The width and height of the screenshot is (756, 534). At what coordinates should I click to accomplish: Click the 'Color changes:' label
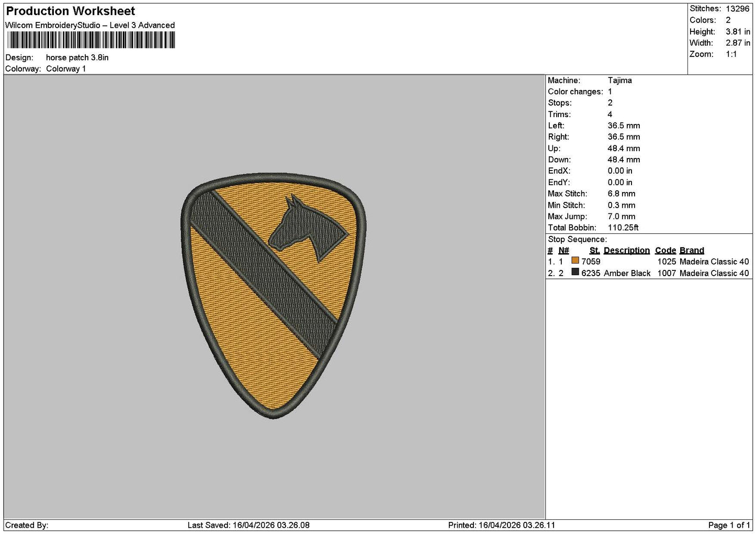coord(576,92)
